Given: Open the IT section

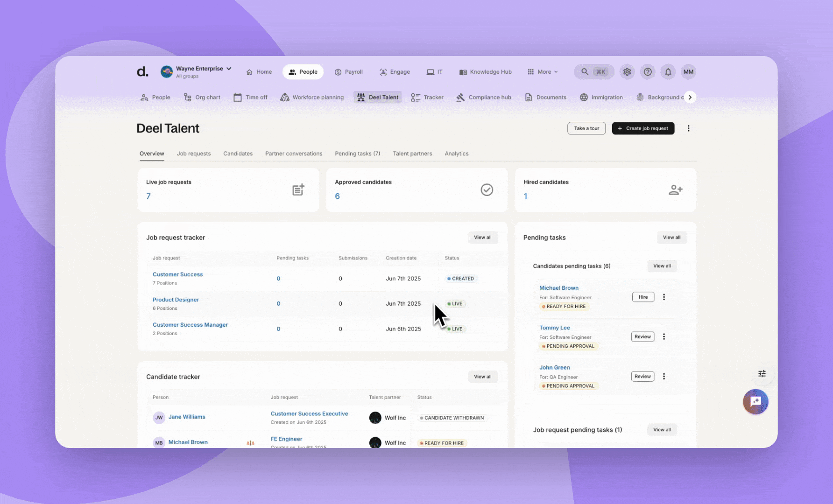Looking at the screenshot, I should click(434, 72).
